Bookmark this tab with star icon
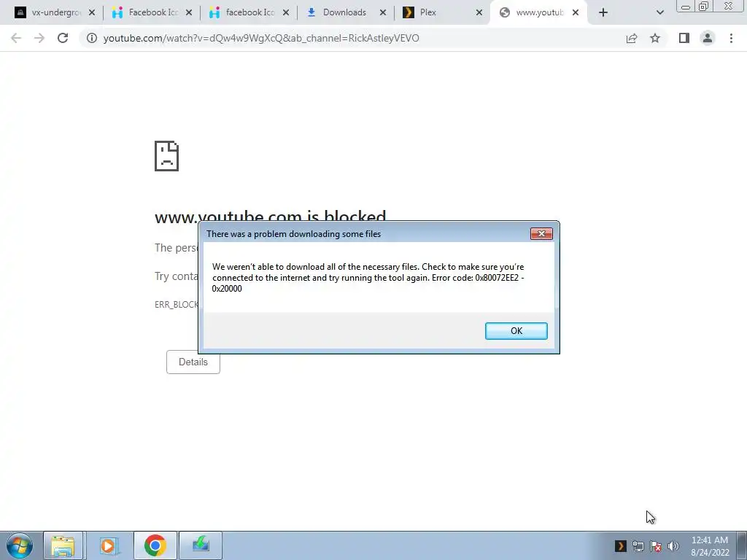 tap(655, 38)
